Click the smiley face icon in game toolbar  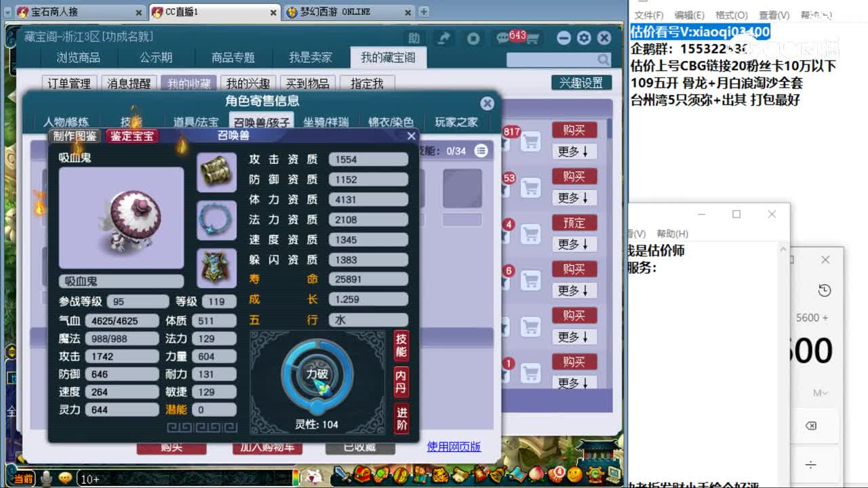coord(575,474)
